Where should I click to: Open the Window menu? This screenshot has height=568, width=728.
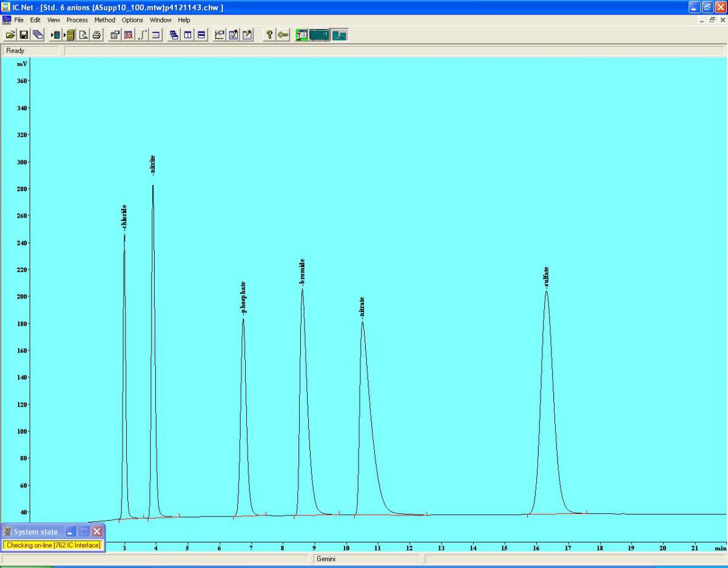[x=161, y=20]
